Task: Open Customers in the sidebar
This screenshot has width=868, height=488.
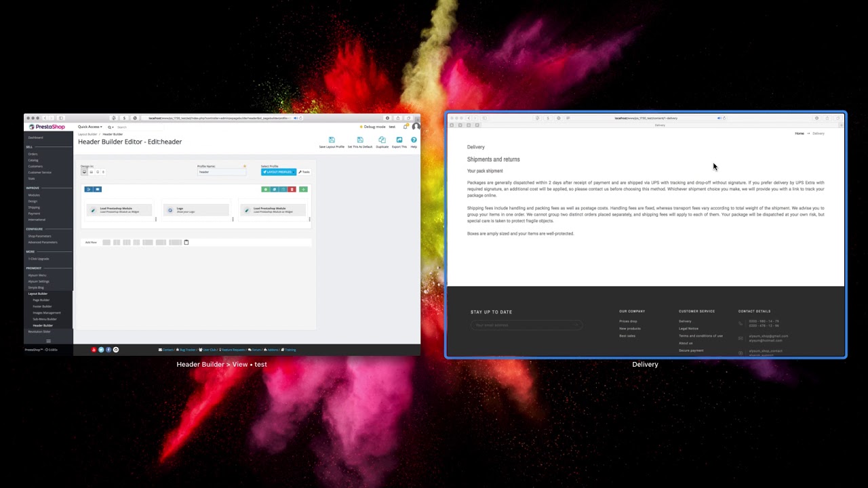Action: 35,166
